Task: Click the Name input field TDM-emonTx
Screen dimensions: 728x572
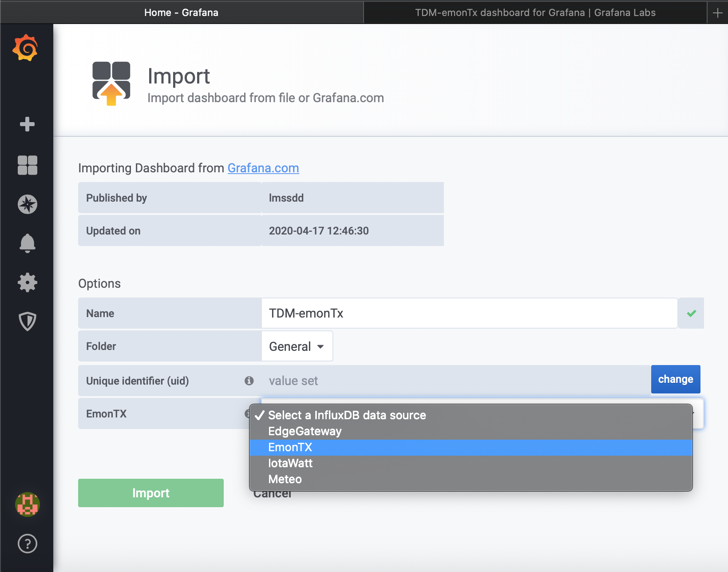Action: (470, 313)
